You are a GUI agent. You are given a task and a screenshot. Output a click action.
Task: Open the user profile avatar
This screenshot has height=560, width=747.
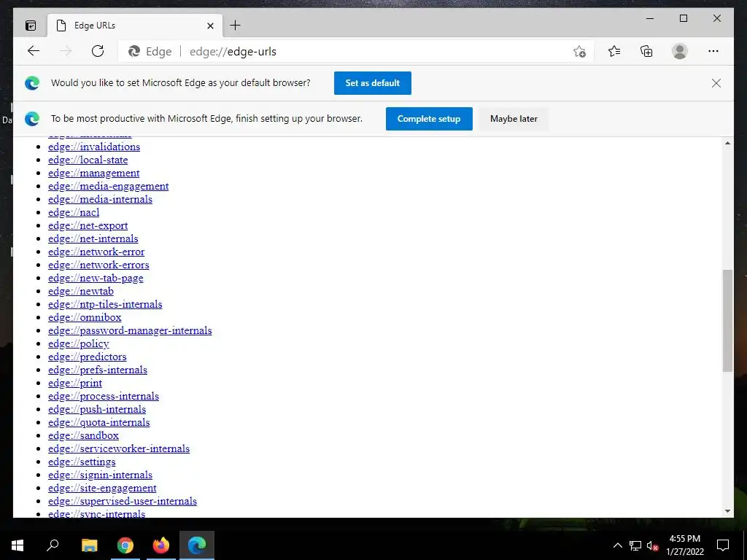[680, 51]
